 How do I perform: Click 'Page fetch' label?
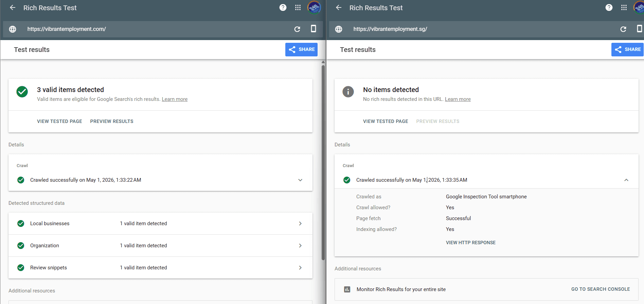click(x=369, y=218)
